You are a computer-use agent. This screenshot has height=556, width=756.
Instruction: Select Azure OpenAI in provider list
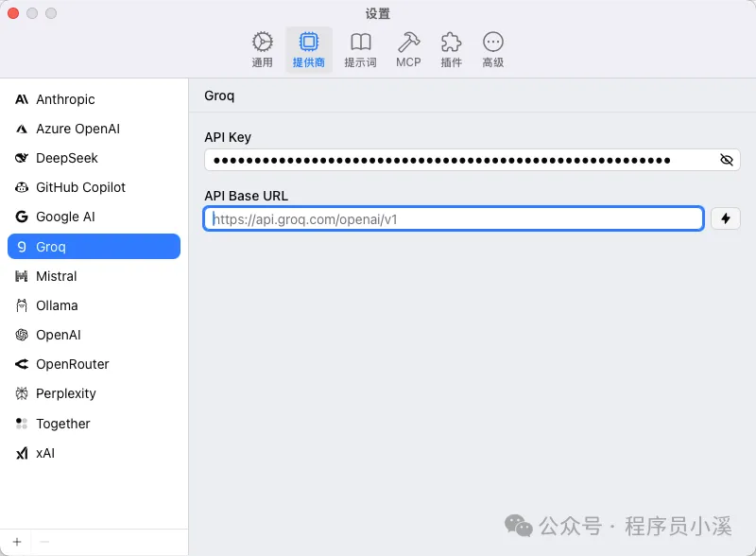pyautogui.click(x=94, y=129)
